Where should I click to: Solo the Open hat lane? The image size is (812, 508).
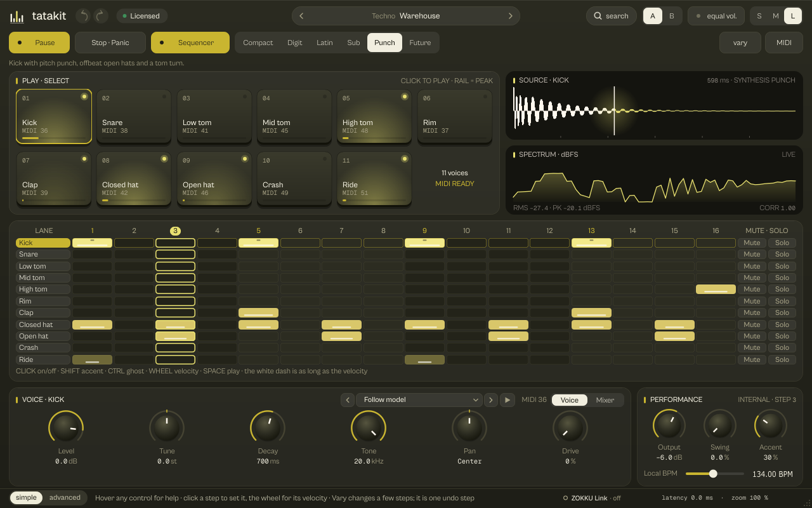pyautogui.click(x=782, y=336)
